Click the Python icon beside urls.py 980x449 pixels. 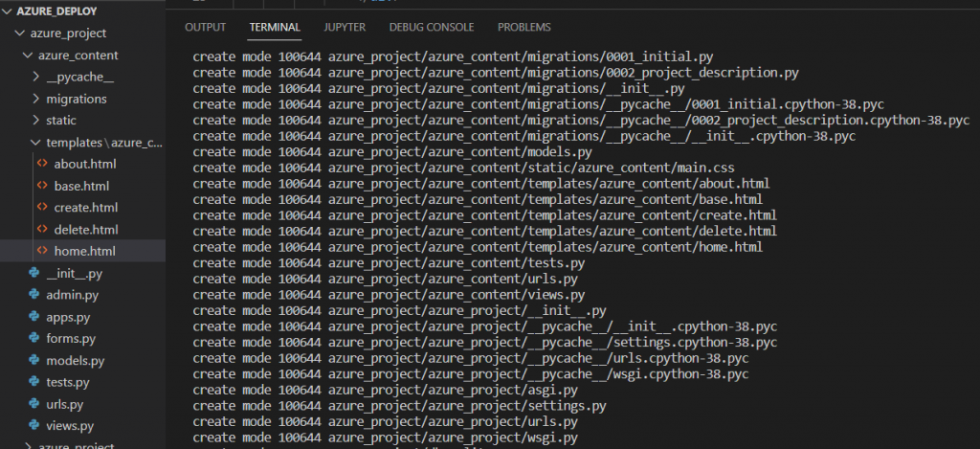click(34, 404)
